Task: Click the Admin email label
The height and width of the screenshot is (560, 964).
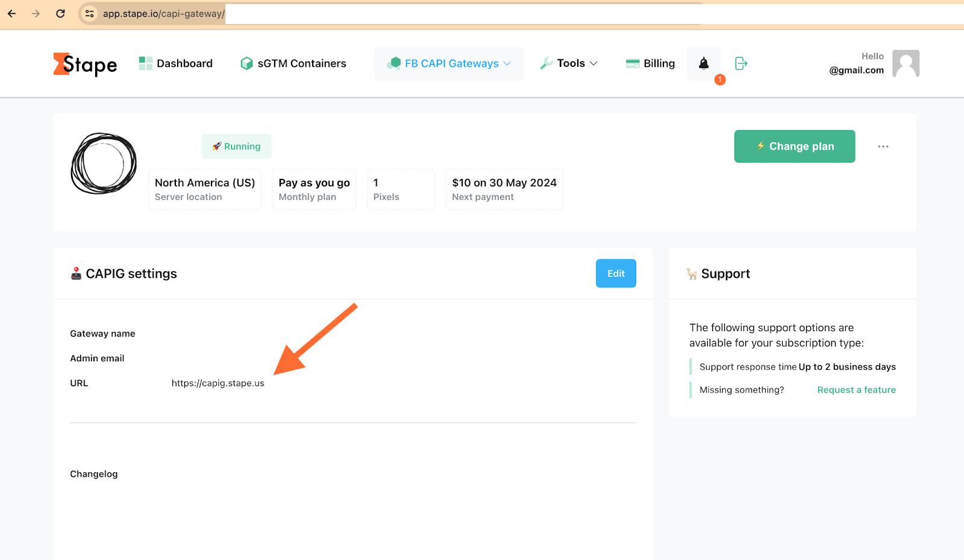Action: point(97,358)
